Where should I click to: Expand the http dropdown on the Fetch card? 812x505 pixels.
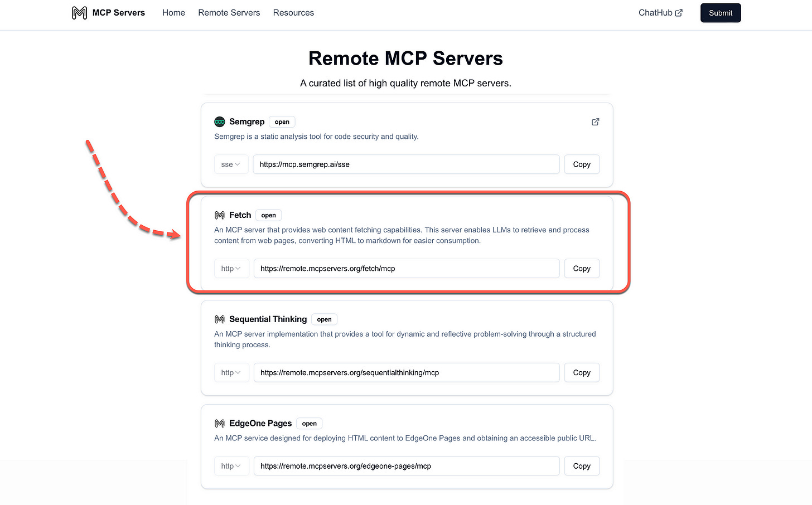pos(231,268)
